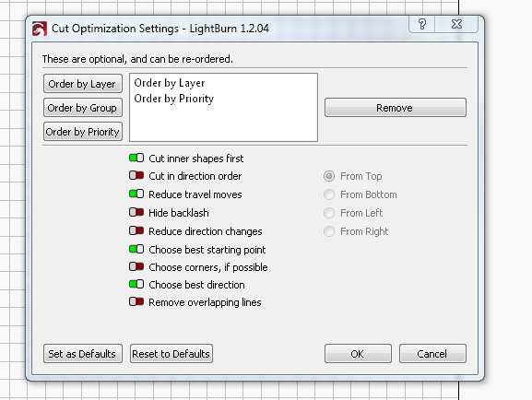Viewport: 532px width, 400px height.
Task: Add Order by Group to the list
Action: point(83,108)
